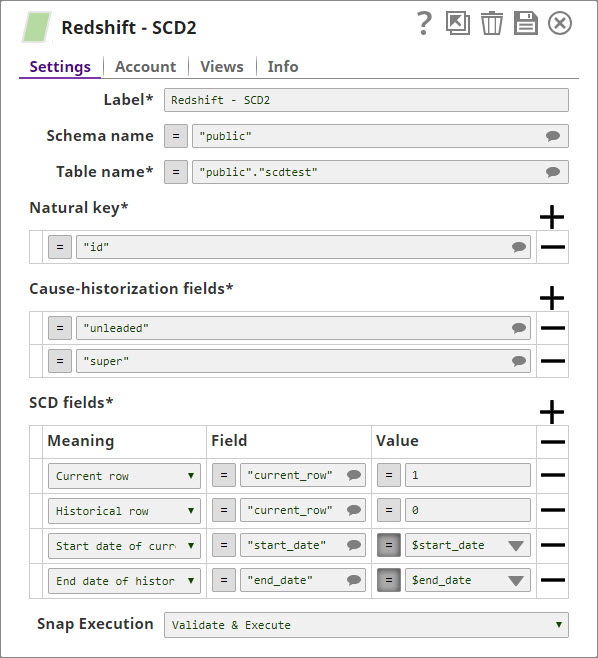Click the Table name field
This screenshot has width=598, height=658.
coord(380,172)
